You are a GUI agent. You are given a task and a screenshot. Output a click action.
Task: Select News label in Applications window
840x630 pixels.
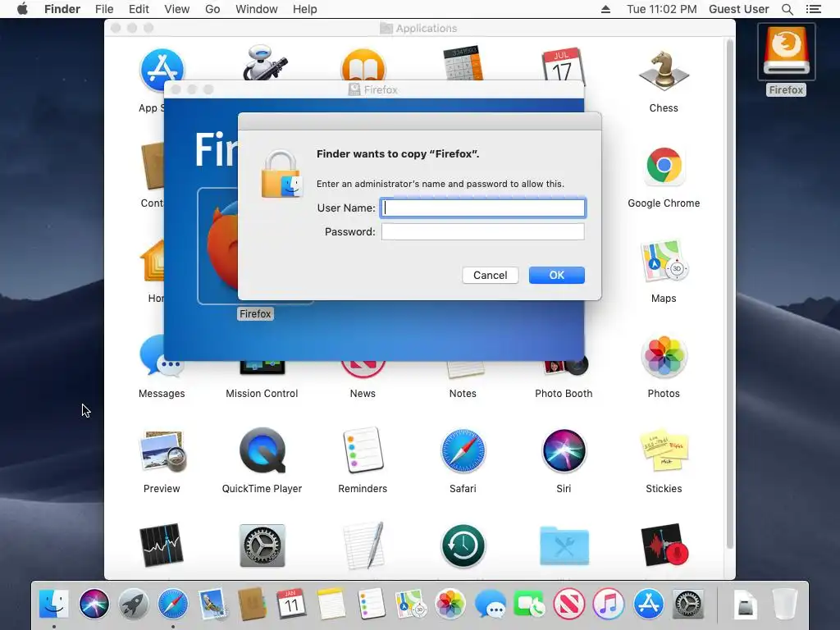pos(363,393)
